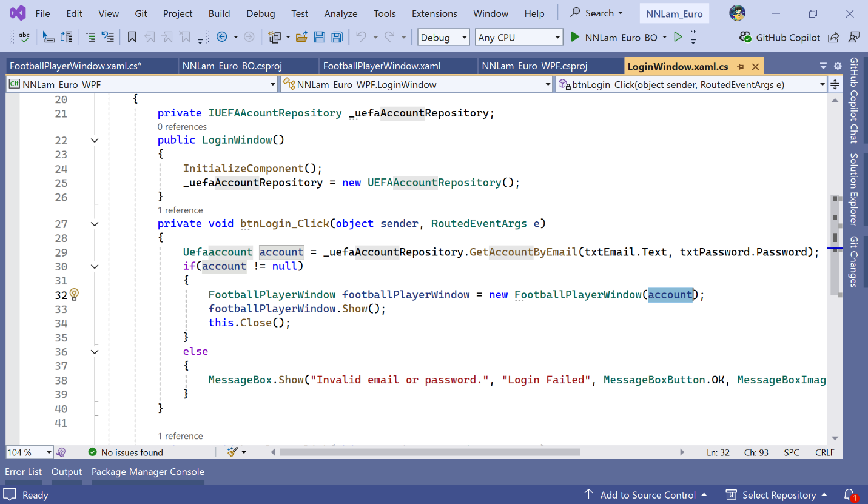Viewport: 868px width, 504px height.
Task: Click the first cursor-and-line code navigation toolbar icon
Action: click(x=49, y=37)
